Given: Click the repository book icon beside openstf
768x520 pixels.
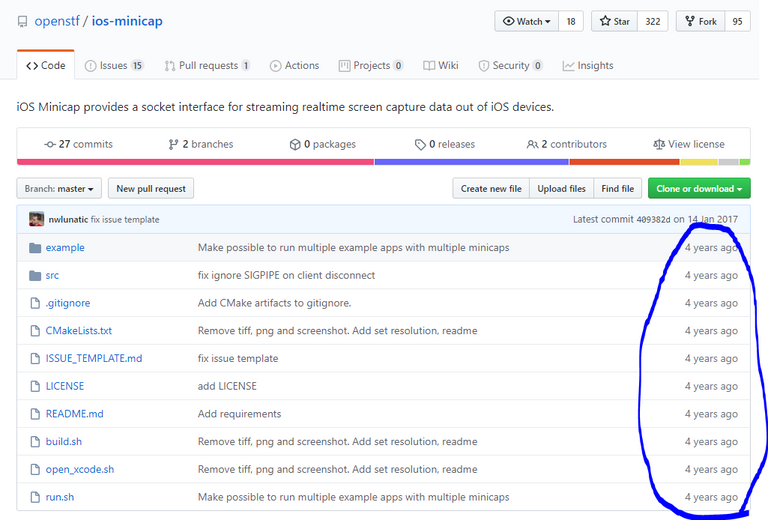Looking at the screenshot, I should pos(23,22).
